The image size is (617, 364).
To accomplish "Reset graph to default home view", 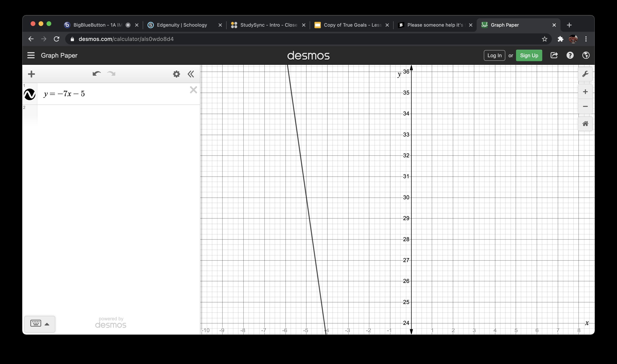I will (x=585, y=124).
